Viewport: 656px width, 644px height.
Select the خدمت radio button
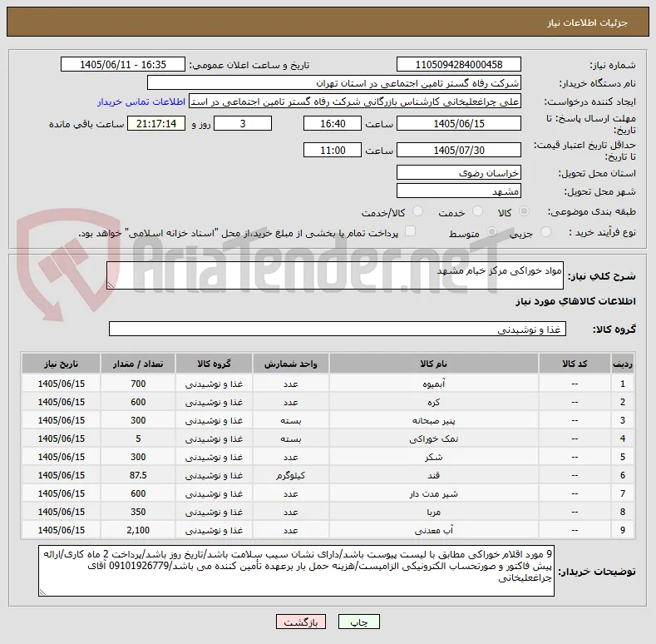tap(477, 211)
